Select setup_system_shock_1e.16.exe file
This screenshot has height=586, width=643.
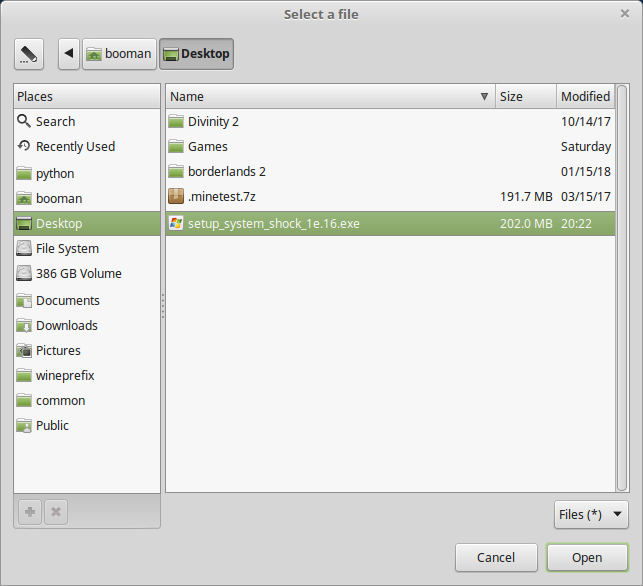[390, 223]
